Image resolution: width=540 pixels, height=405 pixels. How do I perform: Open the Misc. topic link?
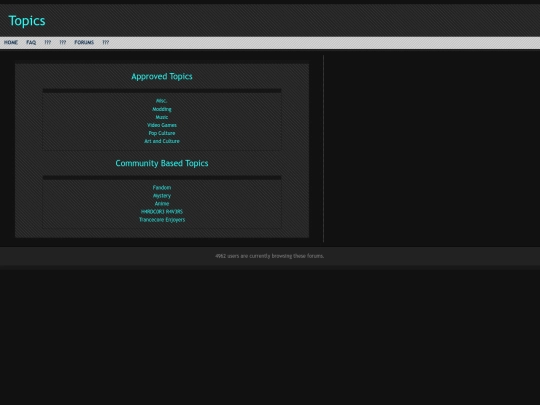click(x=162, y=101)
